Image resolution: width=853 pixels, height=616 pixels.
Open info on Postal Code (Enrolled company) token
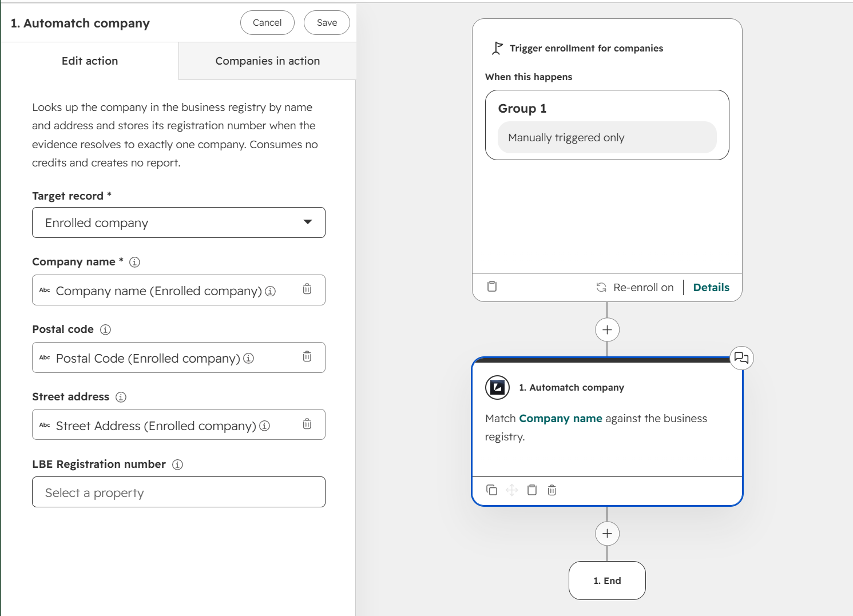(x=248, y=359)
